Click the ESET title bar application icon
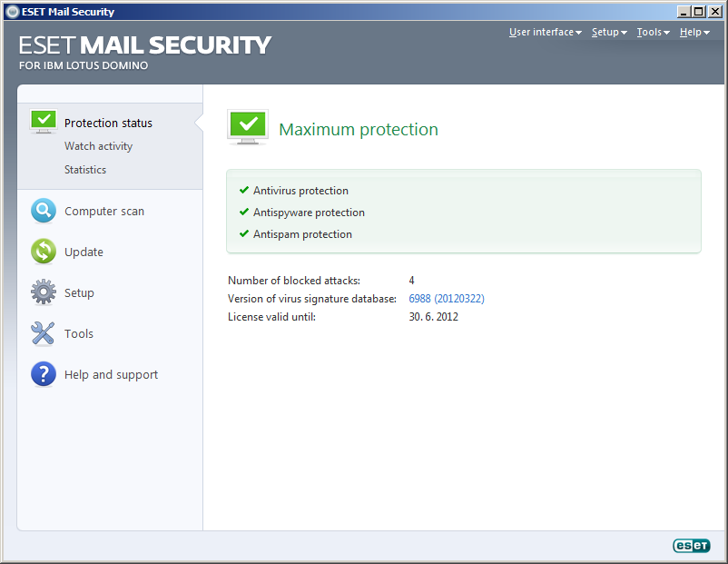This screenshot has width=728, height=564. point(13,12)
